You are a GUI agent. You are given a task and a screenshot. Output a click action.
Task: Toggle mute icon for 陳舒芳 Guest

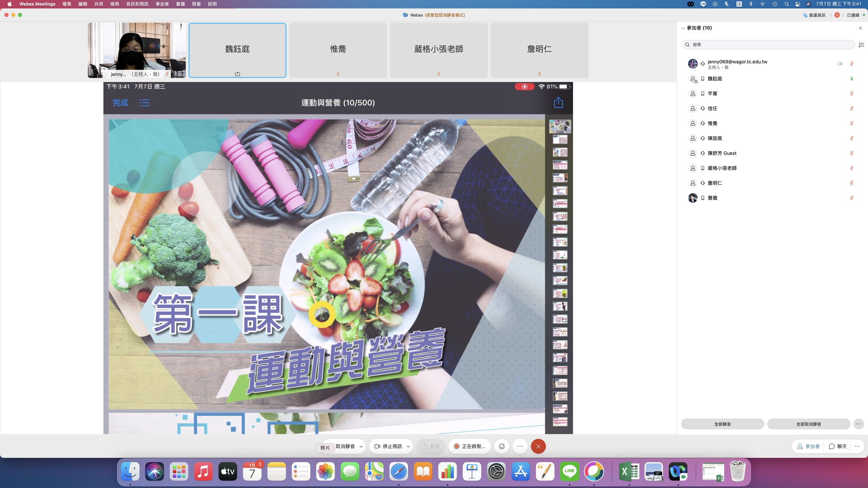click(x=851, y=153)
